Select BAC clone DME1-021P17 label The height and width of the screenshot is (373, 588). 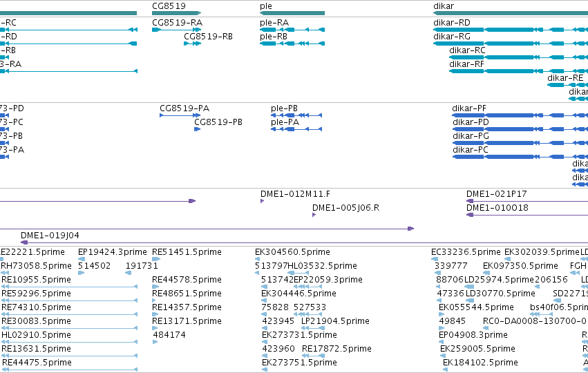(x=497, y=194)
